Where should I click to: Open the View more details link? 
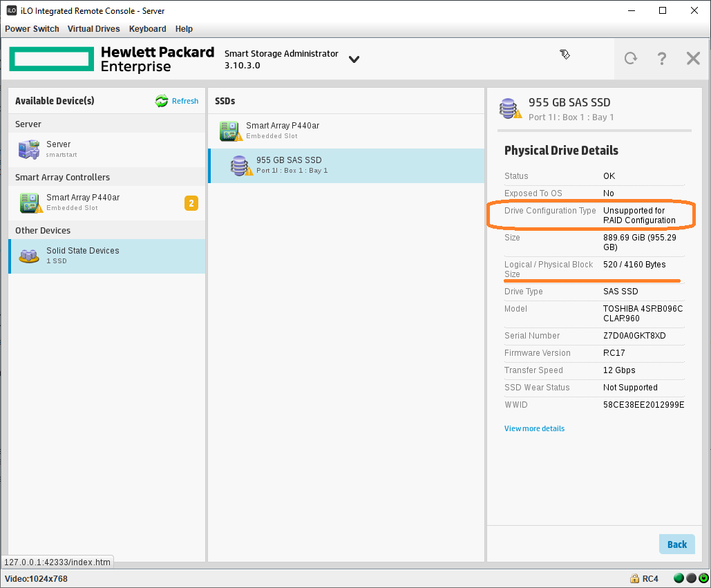coord(534,428)
